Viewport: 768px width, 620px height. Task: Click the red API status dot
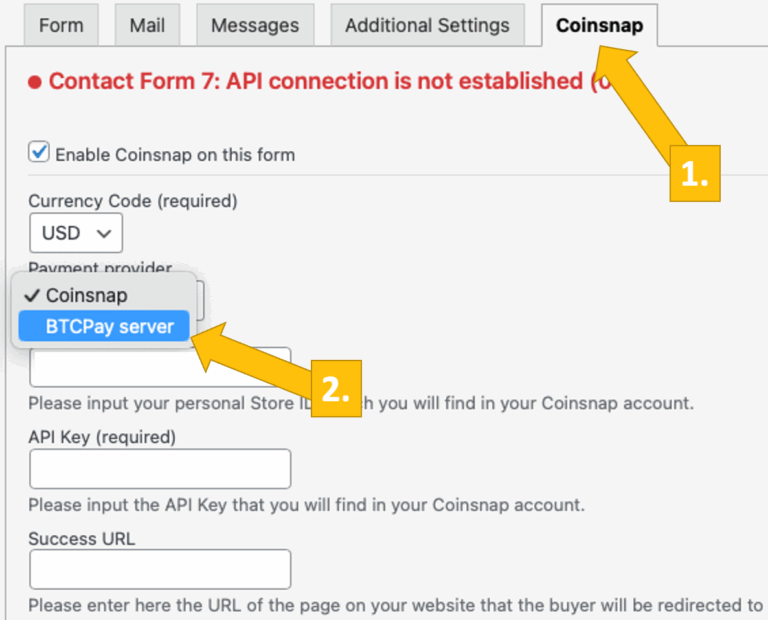tap(35, 82)
